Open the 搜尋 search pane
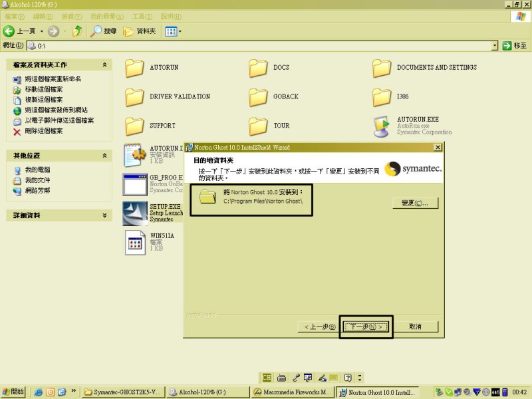 pos(104,31)
